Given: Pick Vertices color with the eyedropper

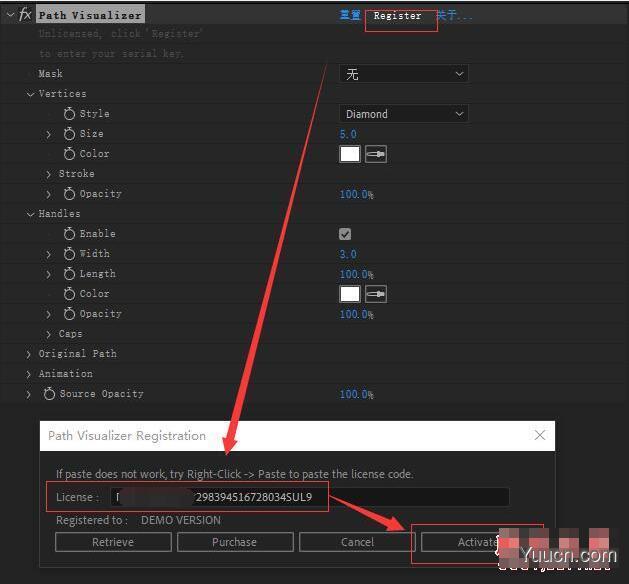Looking at the screenshot, I should [x=376, y=154].
